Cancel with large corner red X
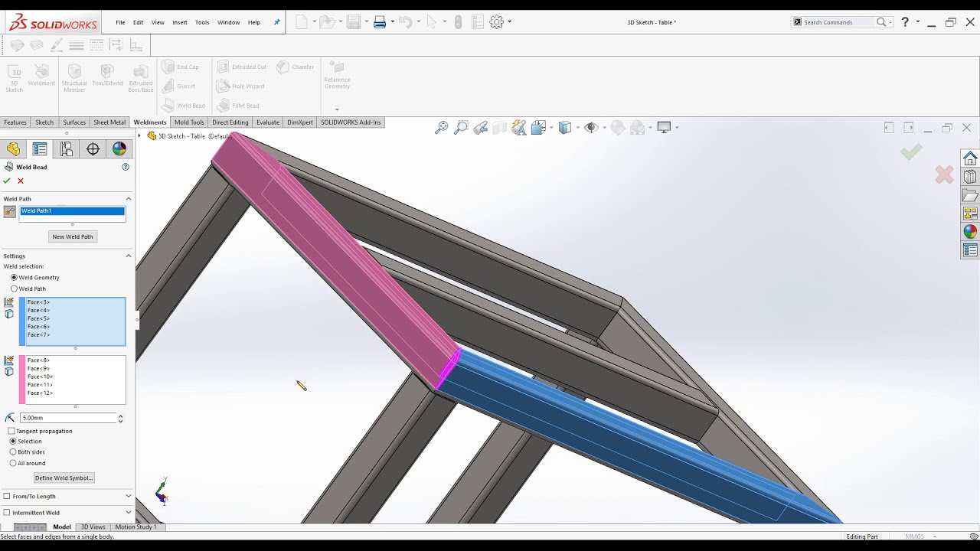This screenshot has width=980, height=551. [x=944, y=175]
